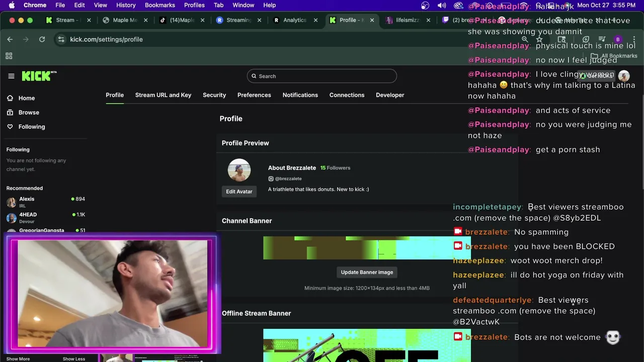
Task: Open the Bookmarks menu
Action: coord(160,5)
